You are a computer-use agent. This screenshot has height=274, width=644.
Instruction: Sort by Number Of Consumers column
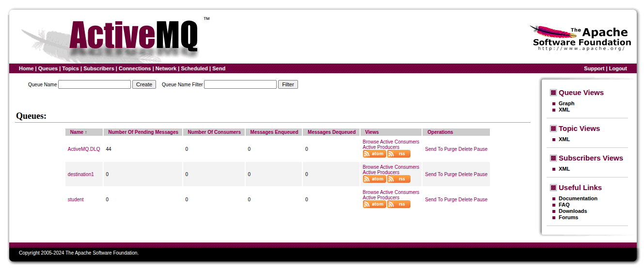coord(214,132)
